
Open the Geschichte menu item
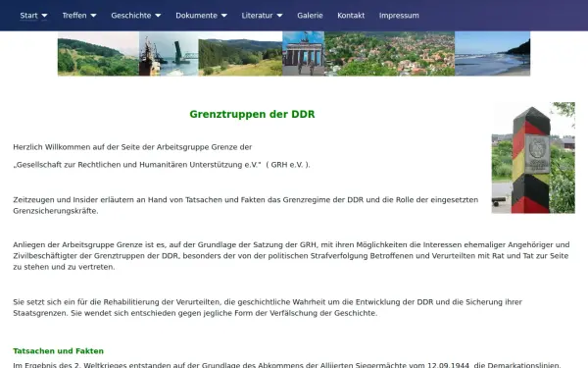131,16
